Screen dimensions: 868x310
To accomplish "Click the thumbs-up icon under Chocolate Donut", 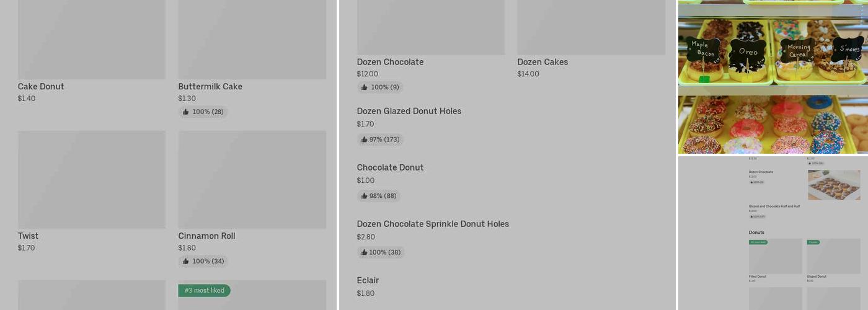I will tap(364, 196).
